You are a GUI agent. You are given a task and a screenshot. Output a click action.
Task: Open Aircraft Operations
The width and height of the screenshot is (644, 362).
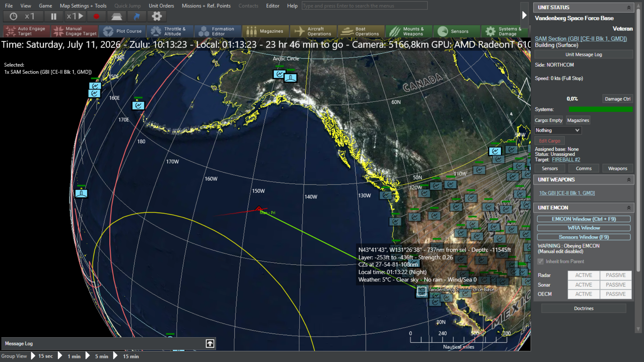[313, 31]
